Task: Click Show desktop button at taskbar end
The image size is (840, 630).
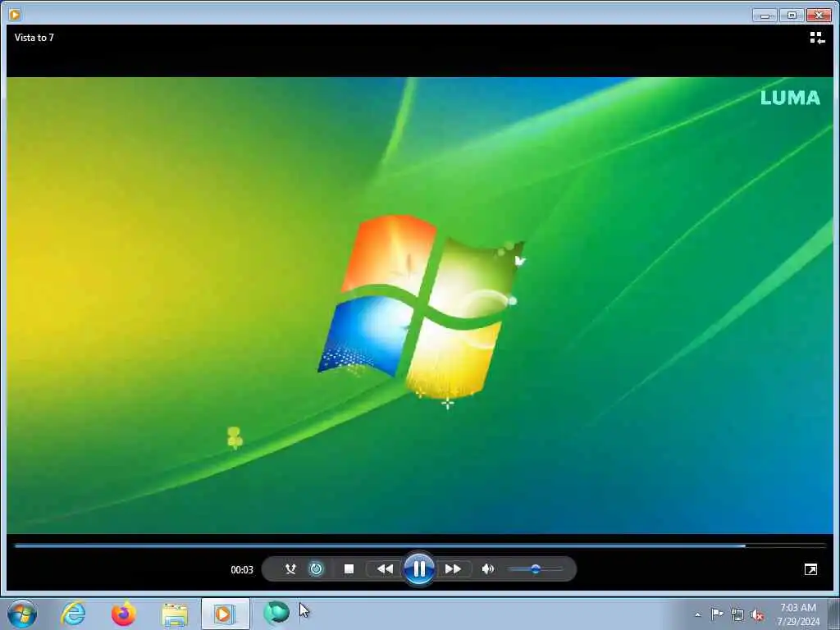Action: pyautogui.click(x=834, y=614)
